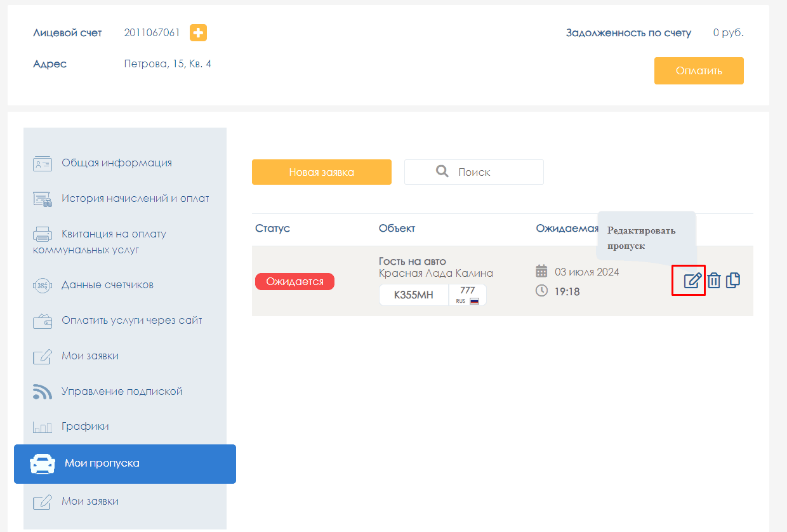Click the RSS icon for Управление подпиской
The width and height of the screenshot is (787, 532).
pyautogui.click(x=42, y=392)
